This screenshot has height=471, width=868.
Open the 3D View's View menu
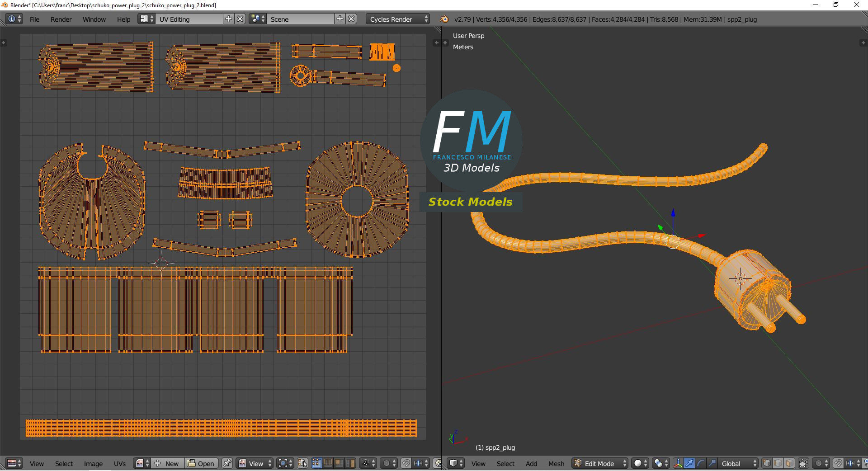pos(478,463)
